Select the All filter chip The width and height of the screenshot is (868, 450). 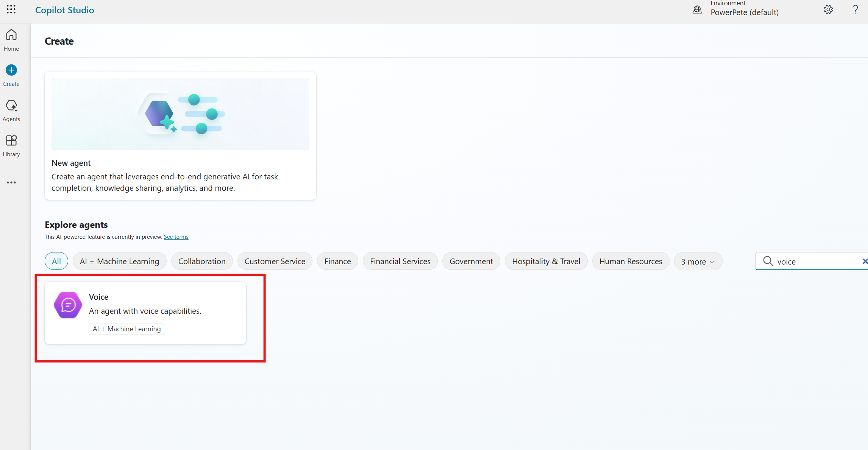point(56,261)
